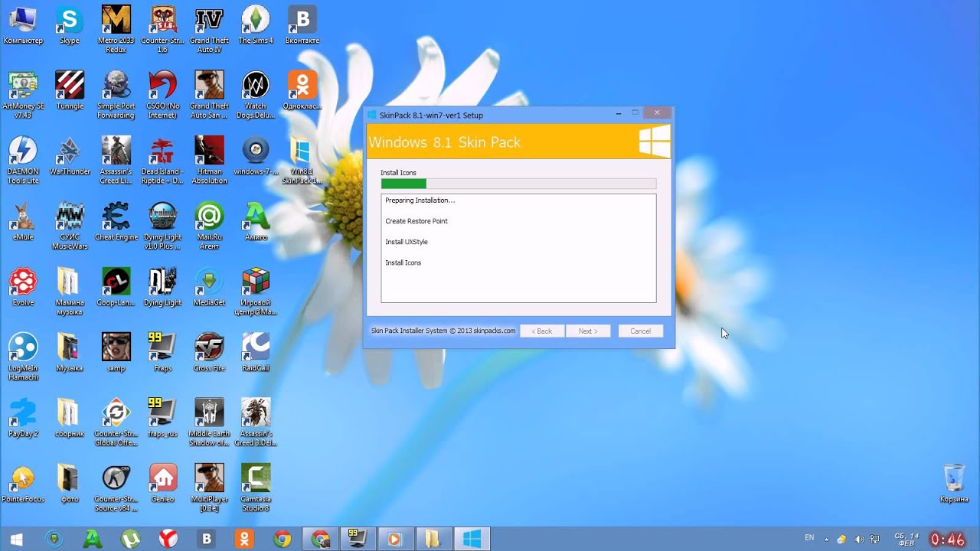Launch the Cheat Engine shortcut

point(116,222)
